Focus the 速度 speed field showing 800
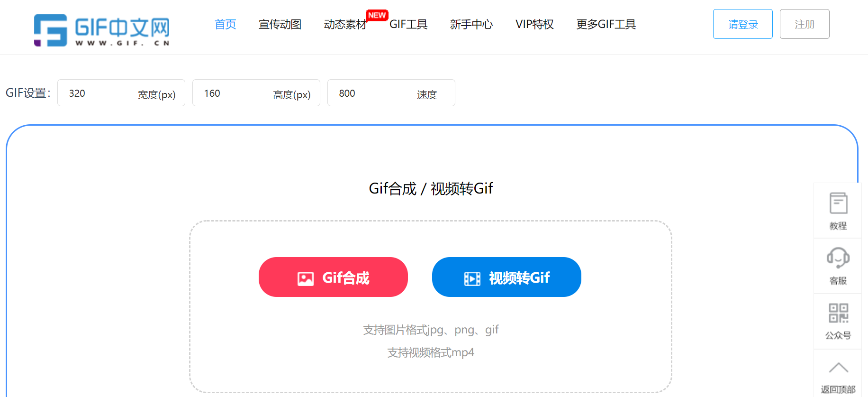868x397 pixels. point(391,93)
